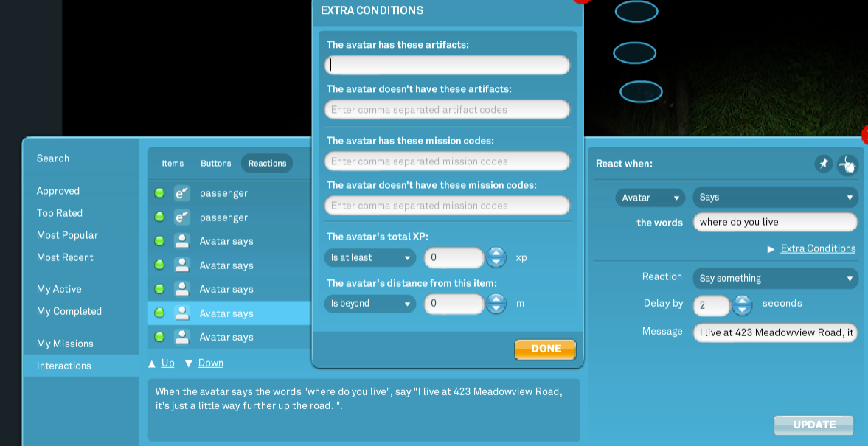Click the pin icon beside React when
Viewport: 868px width, 446px height.
pyautogui.click(x=824, y=164)
